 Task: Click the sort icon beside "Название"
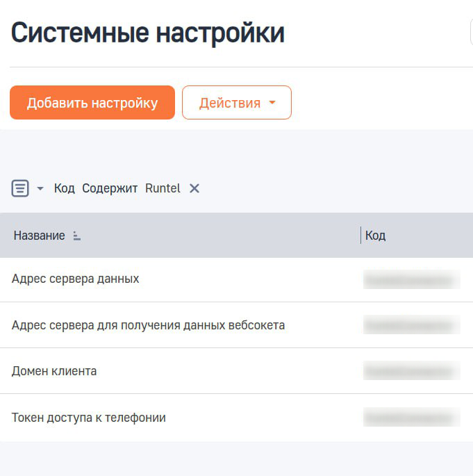coord(76,236)
